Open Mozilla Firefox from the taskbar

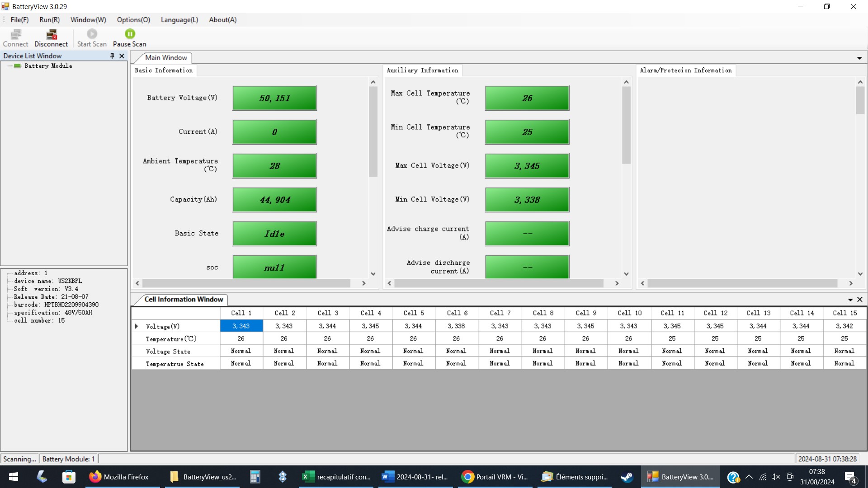click(x=119, y=477)
